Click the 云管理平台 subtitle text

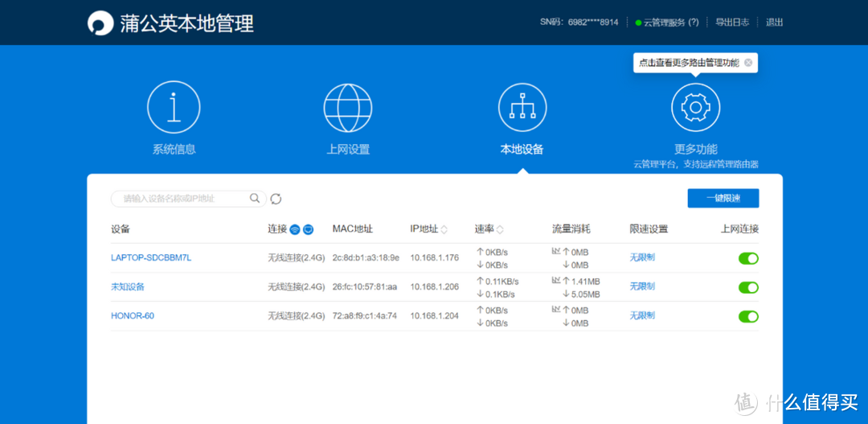pyautogui.click(x=696, y=165)
